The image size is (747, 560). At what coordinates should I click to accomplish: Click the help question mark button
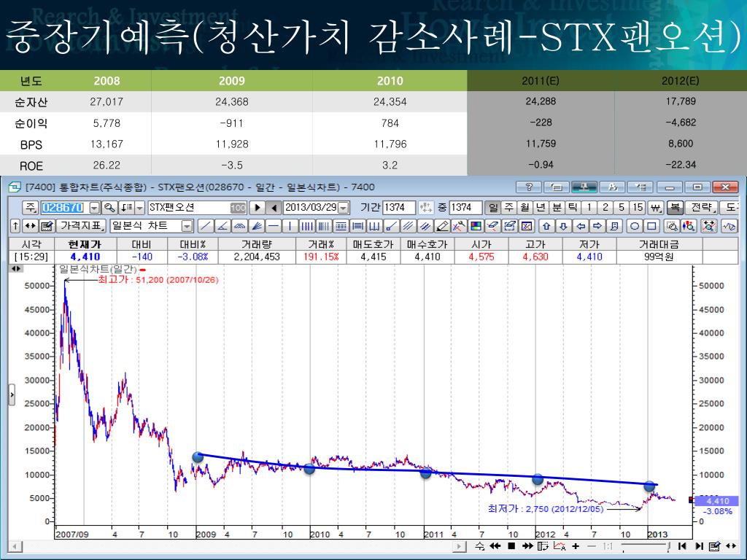pyautogui.click(x=529, y=187)
